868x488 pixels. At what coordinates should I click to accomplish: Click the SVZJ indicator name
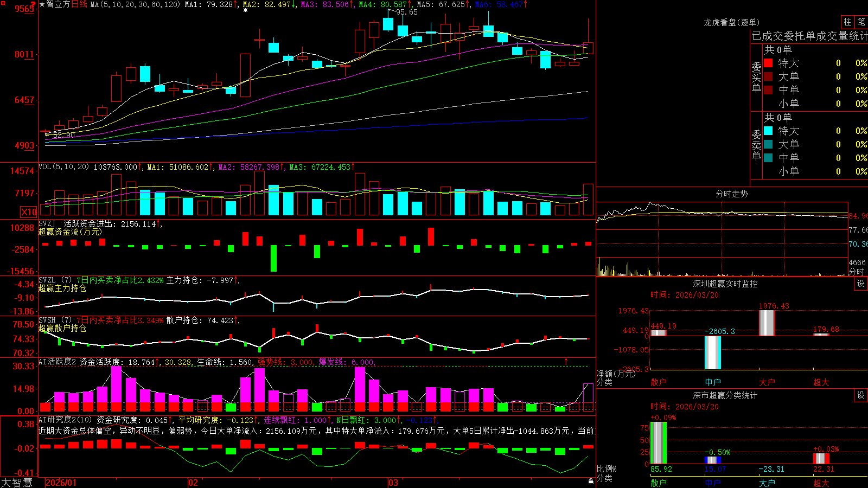click(47, 223)
